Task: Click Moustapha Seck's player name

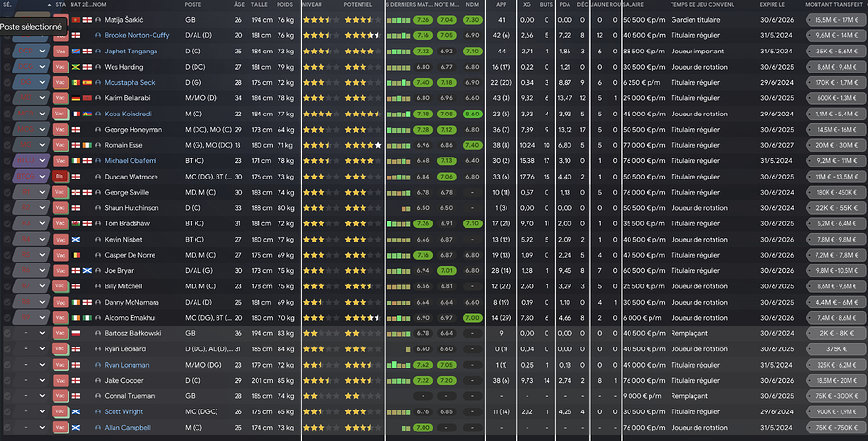Action: 130,82
